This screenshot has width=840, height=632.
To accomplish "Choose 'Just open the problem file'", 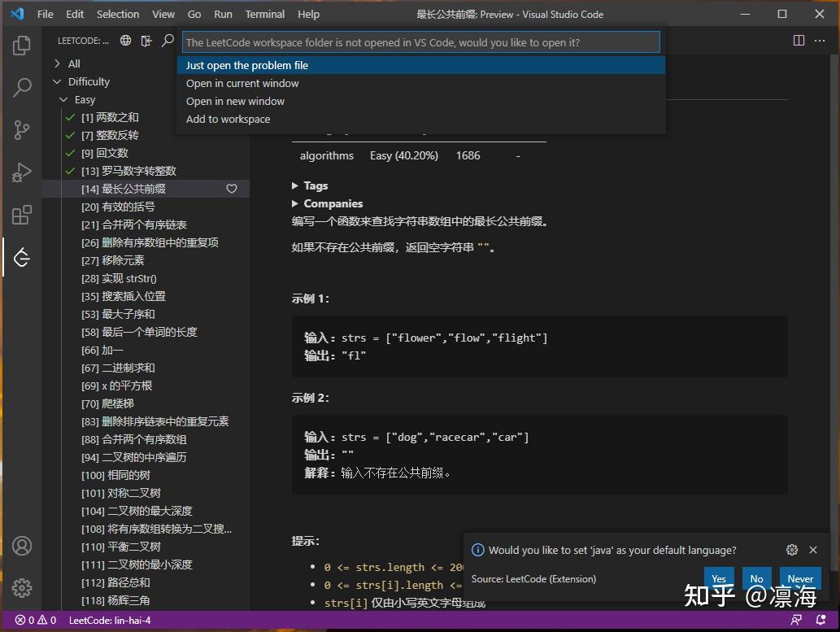I will (x=246, y=65).
